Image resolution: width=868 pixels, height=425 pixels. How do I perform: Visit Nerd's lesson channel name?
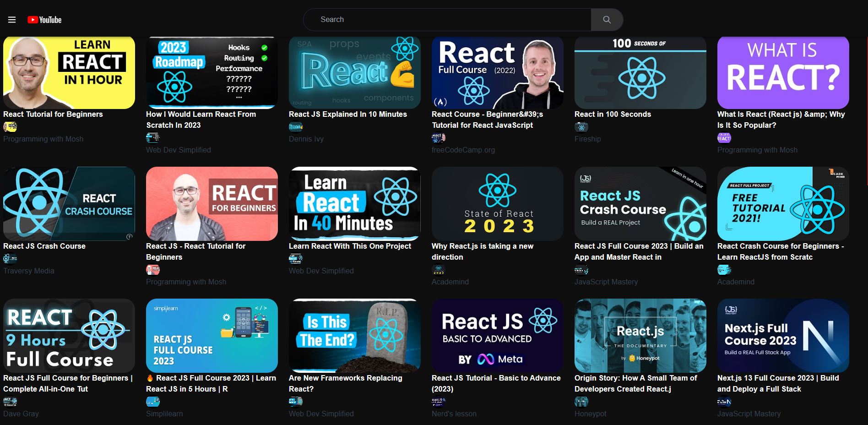point(454,414)
